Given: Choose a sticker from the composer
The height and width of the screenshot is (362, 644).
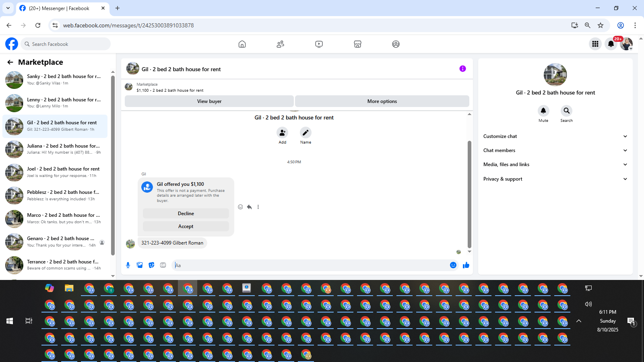Looking at the screenshot, I should pyautogui.click(x=151, y=265).
